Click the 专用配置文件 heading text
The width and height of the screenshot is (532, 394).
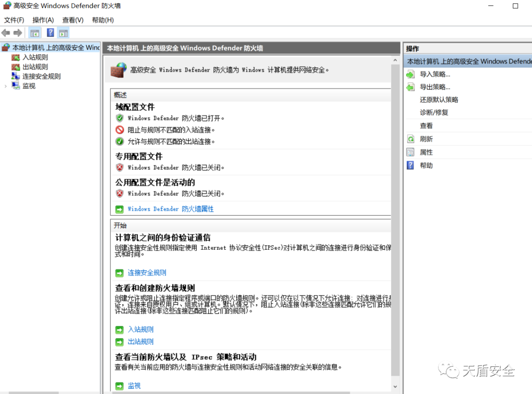139,157
